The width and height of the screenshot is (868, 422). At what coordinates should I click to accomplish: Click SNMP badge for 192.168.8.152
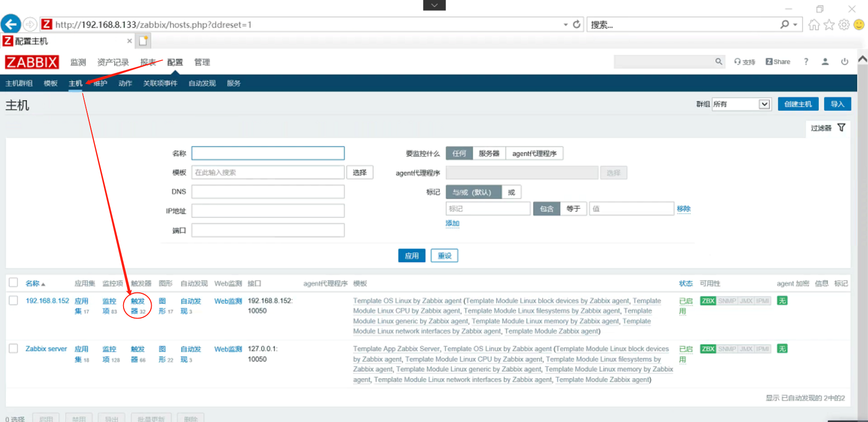(727, 301)
